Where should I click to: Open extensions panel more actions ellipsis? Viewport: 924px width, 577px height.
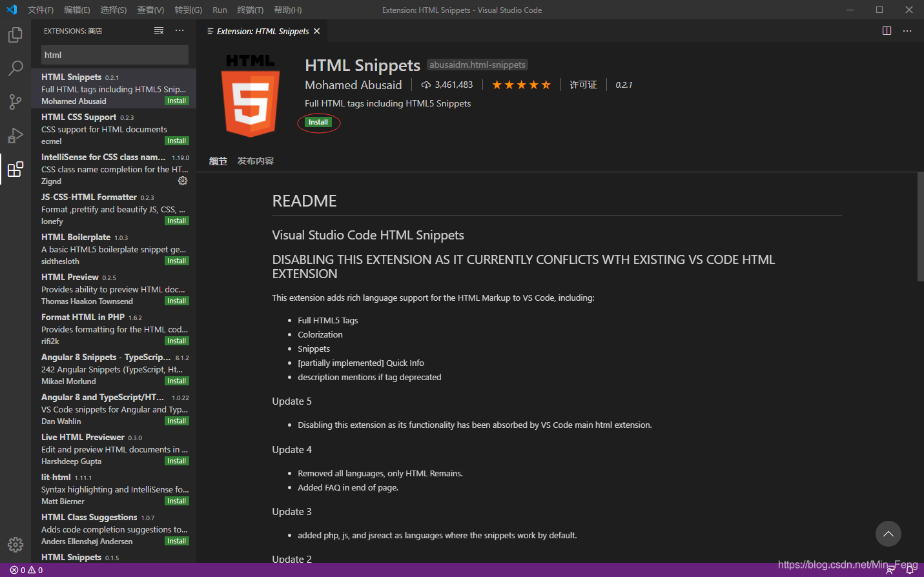[x=180, y=31]
